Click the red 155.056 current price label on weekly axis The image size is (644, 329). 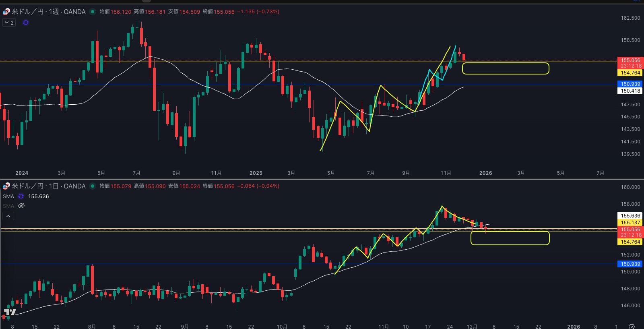click(630, 60)
